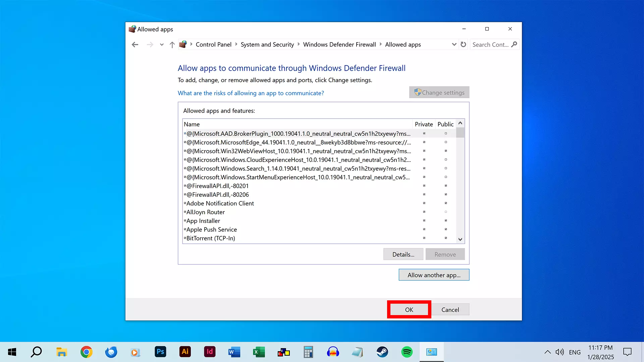
Task: Click the Up one level arrow
Action: pos(172,45)
